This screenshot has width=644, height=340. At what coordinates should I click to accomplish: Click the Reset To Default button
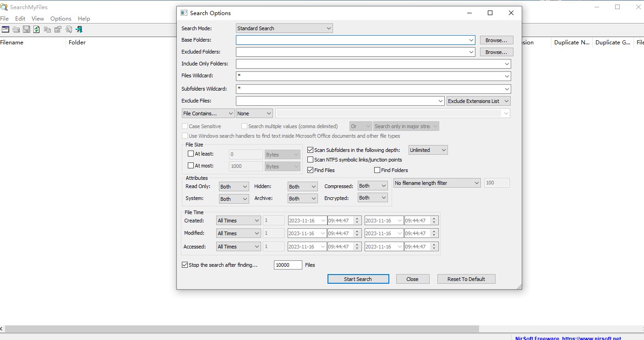point(466,279)
